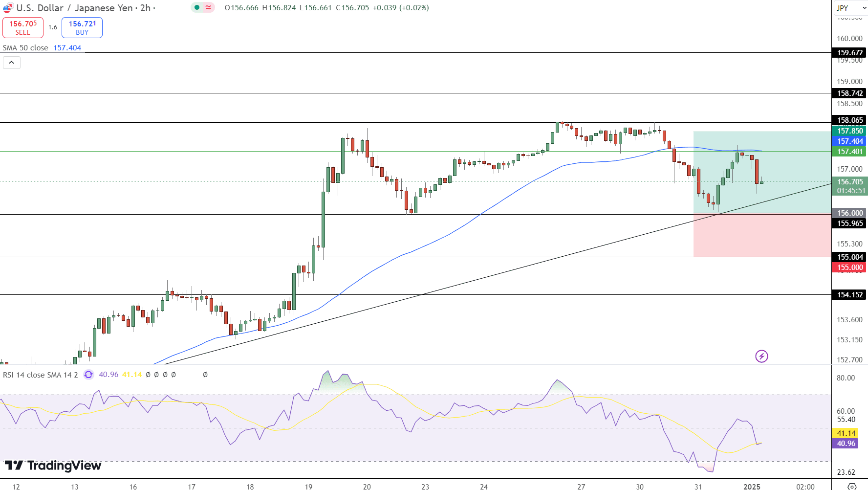Click the high value H156.824
Image resolution: width=868 pixels, height=490 pixels.
click(279, 8)
